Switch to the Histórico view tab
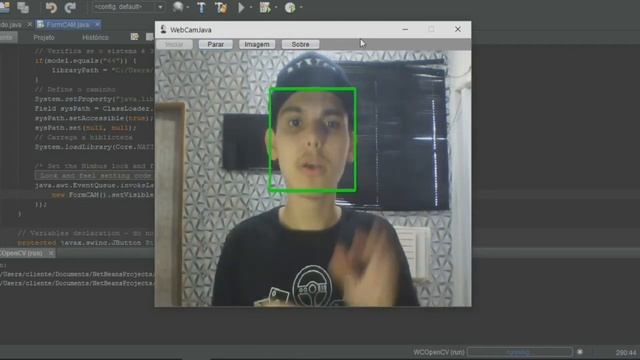Viewport: 640px width, 360px height. (96, 37)
